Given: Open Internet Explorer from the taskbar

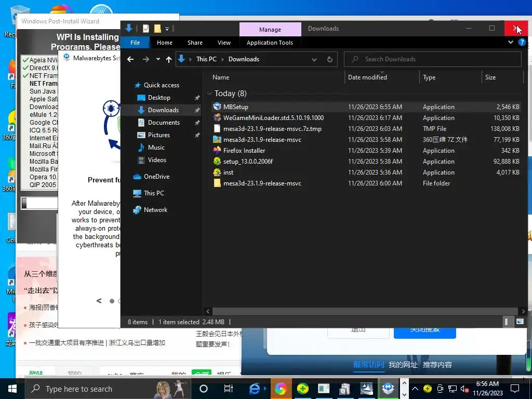Looking at the screenshot, I should [254, 389].
